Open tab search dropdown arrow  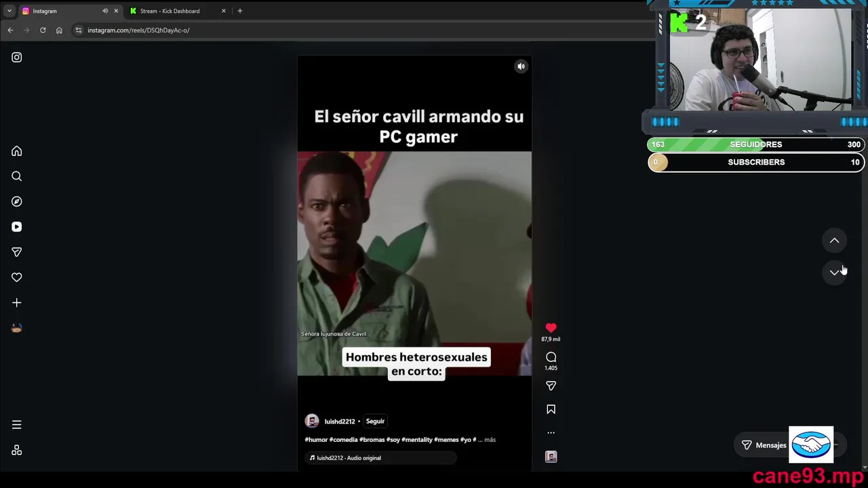[x=9, y=11]
